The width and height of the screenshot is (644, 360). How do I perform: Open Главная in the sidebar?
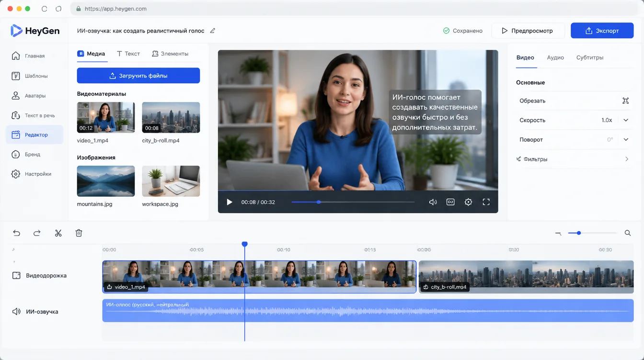(x=34, y=56)
